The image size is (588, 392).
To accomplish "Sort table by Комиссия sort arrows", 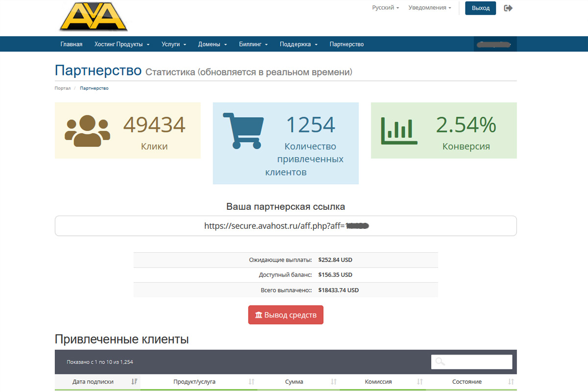I will 420,382.
